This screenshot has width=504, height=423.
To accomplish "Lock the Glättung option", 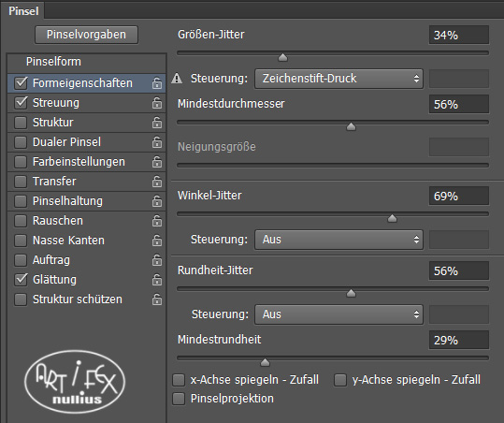I will [x=157, y=280].
